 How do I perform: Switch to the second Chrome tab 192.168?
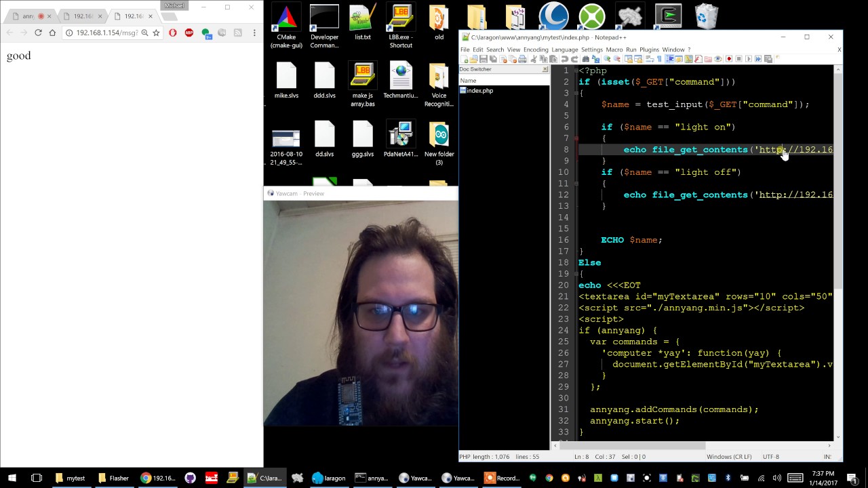(83, 16)
